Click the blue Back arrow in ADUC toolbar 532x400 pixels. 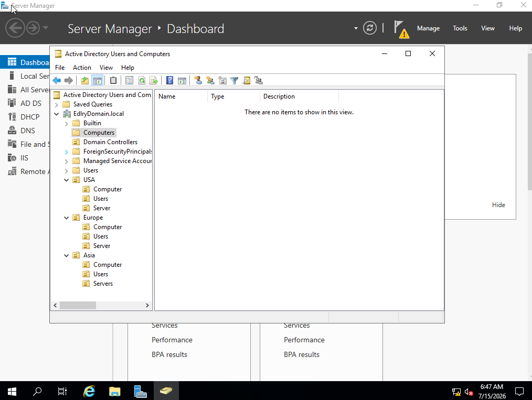tap(57, 80)
